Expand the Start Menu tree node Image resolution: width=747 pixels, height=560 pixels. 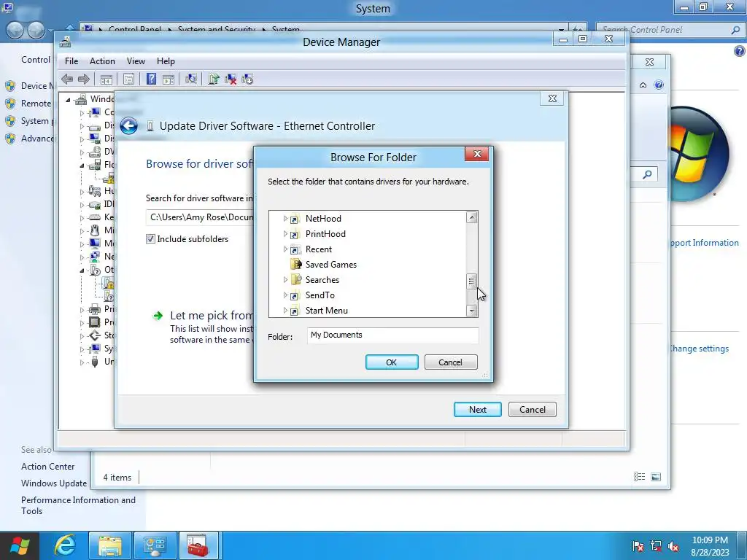(x=285, y=310)
